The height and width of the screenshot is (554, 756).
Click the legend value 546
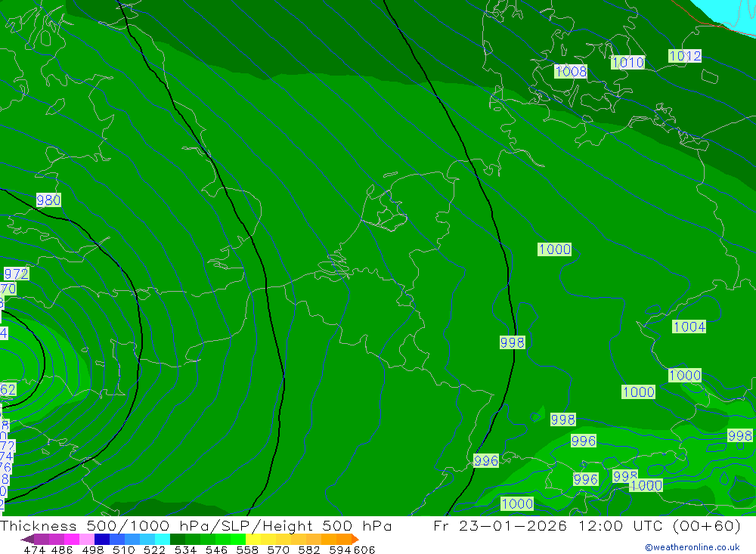(216, 549)
